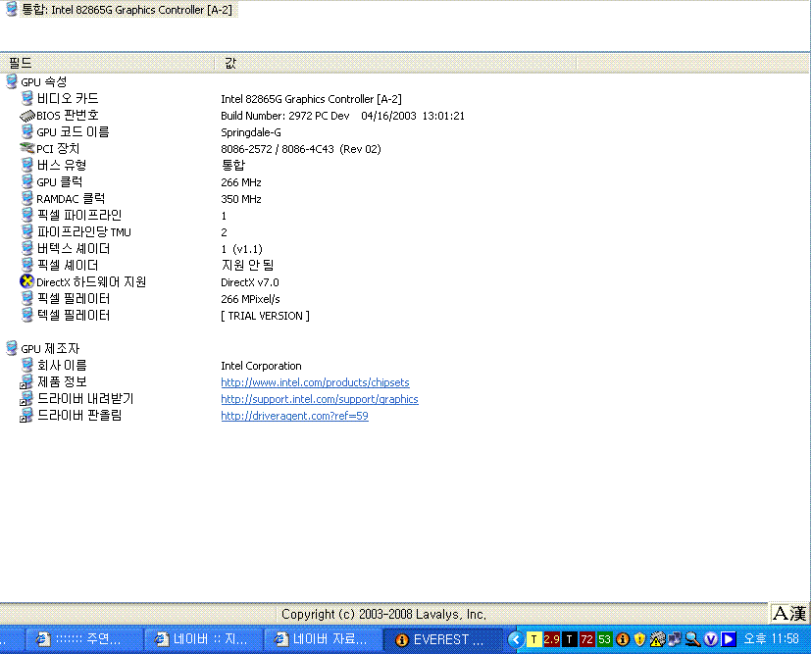The image size is (812, 654).
Task: Click the red 72 temperature tray icon
Action: pyautogui.click(x=586, y=639)
